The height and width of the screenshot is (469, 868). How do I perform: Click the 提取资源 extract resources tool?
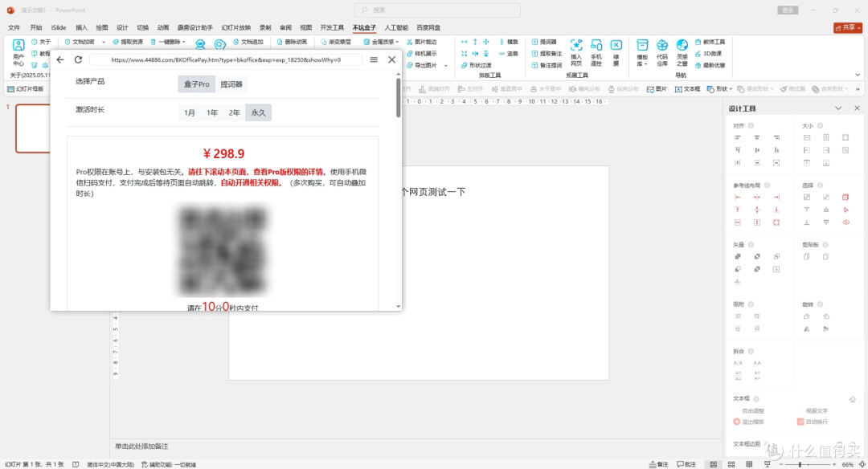click(x=128, y=42)
